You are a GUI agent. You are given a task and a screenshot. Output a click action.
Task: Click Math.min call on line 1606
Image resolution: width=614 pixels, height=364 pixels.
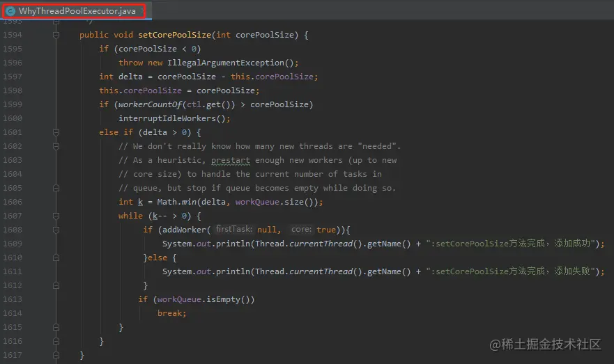point(176,202)
